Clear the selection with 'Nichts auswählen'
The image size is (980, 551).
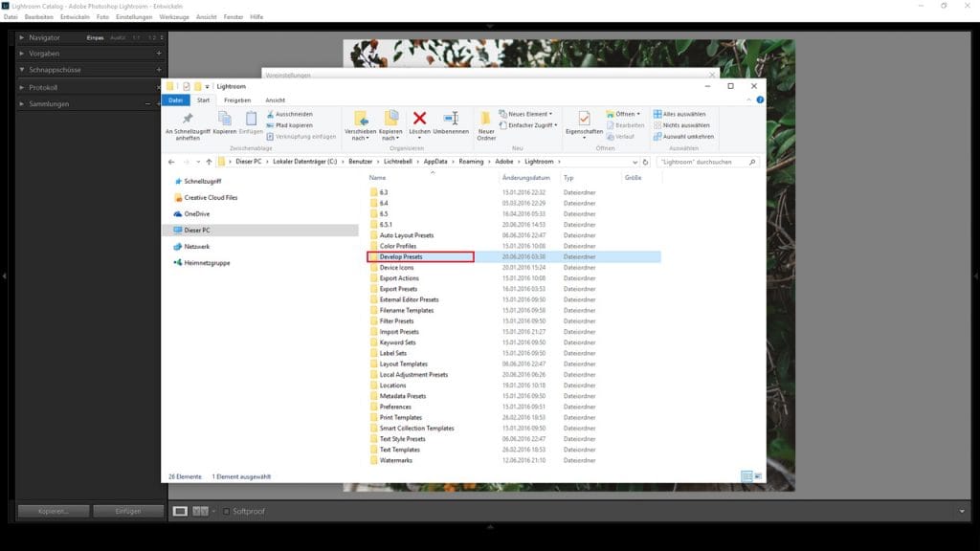coord(681,125)
